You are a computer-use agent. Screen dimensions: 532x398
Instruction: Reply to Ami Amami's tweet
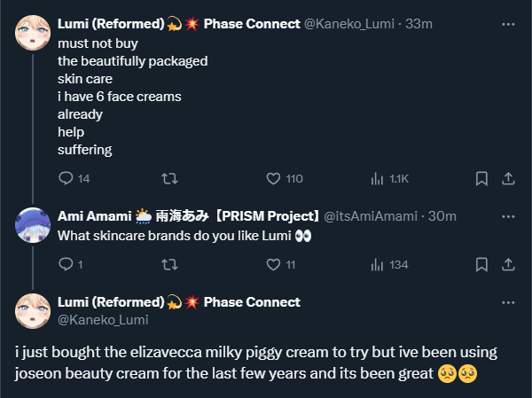(65, 264)
